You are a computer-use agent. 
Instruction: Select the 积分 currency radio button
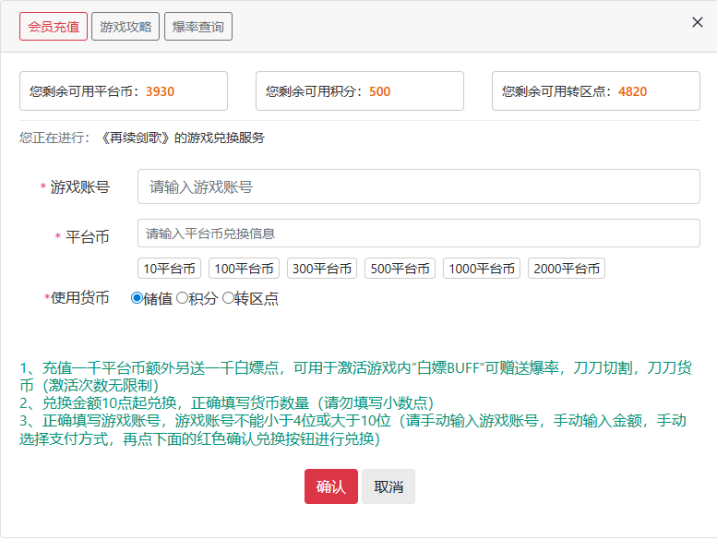point(182,298)
